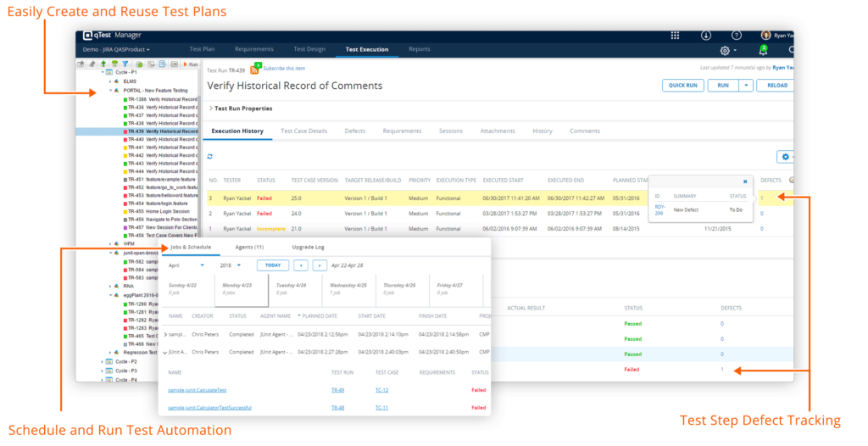
Task: Open Ryan Yackel's user avatar
Action: [765, 36]
